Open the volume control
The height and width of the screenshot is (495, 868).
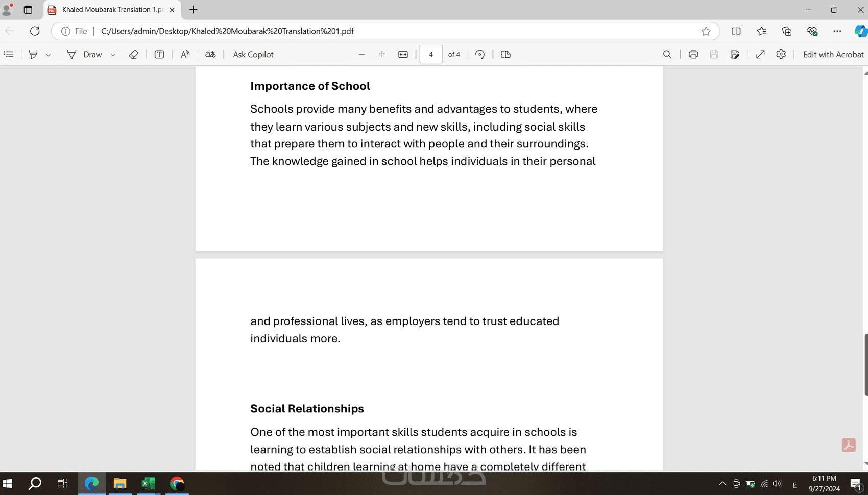click(778, 484)
